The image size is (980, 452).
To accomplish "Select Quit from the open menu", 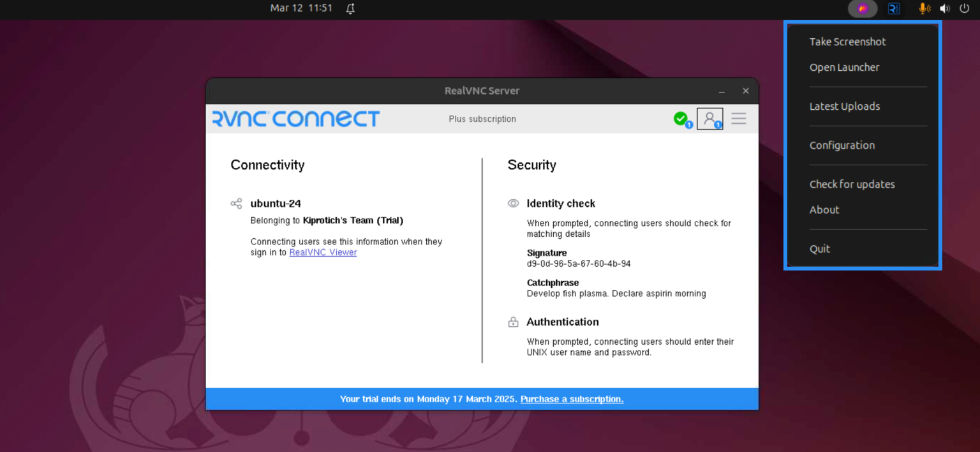I will pyautogui.click(x=819, y=248).
